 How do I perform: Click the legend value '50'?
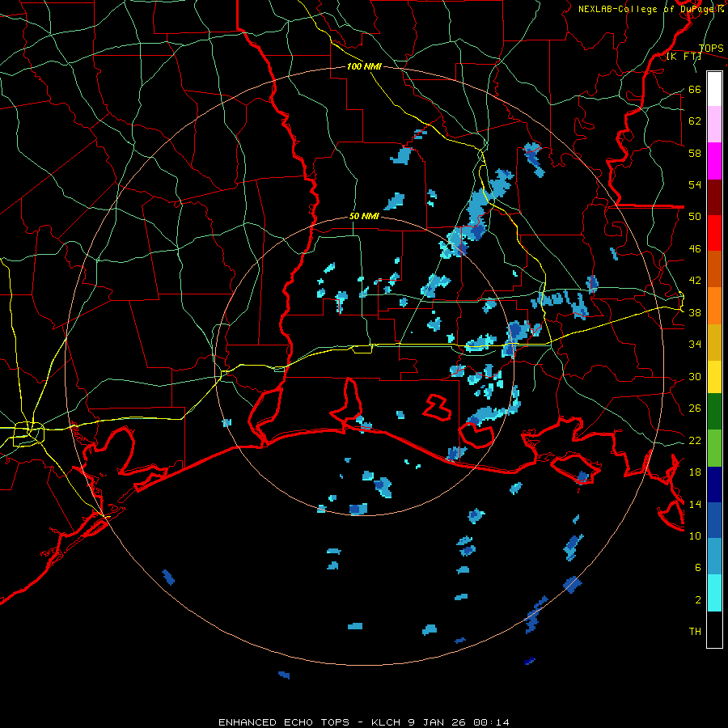(695, 216)
